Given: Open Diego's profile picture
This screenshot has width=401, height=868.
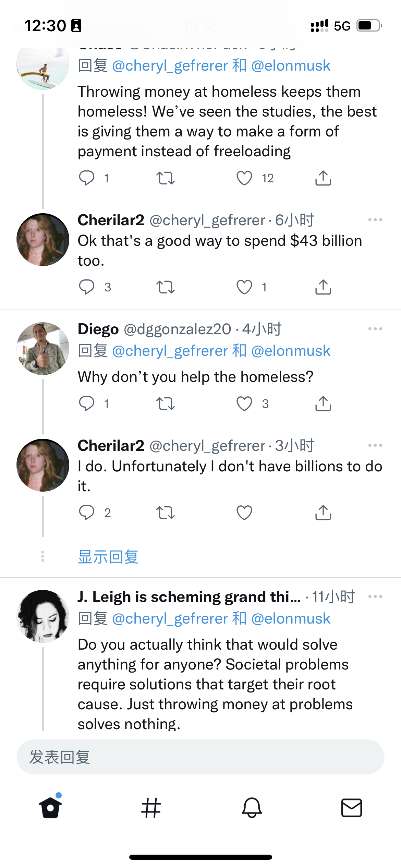Looking at the screenshot, I should [43, 348].
